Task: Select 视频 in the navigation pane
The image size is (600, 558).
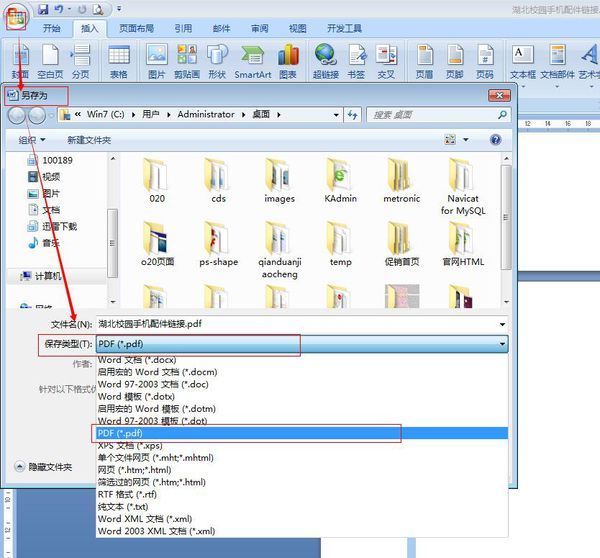Action: tap(50, 177)
